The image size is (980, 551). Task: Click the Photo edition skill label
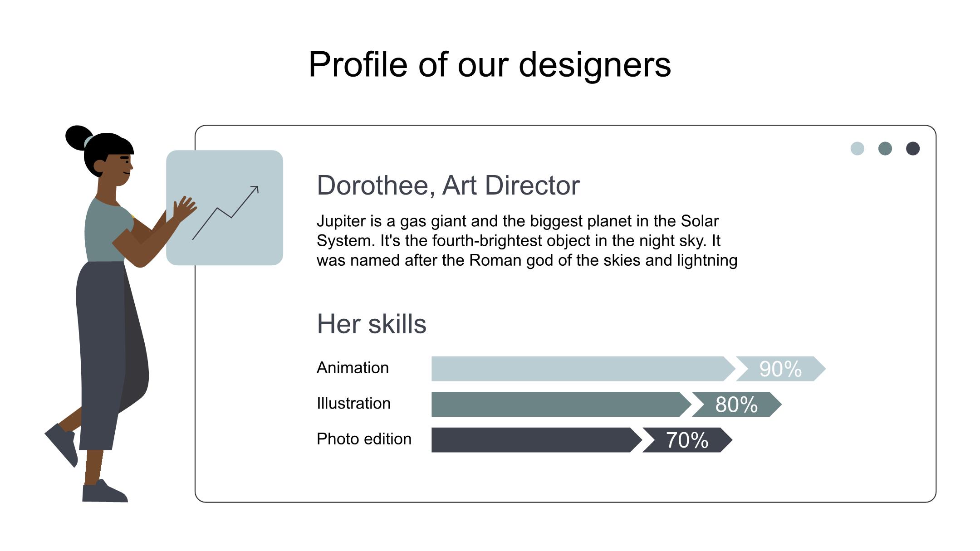[364, 439]
